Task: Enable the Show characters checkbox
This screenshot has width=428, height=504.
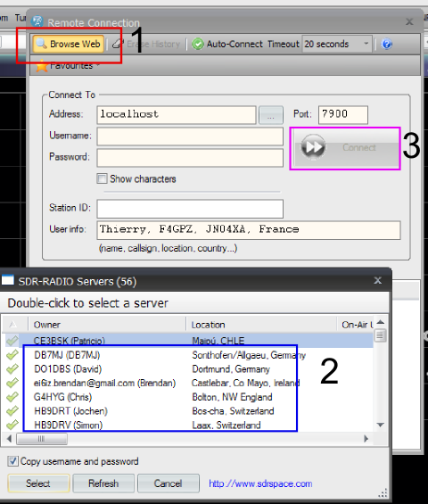Action: (102, 178)
